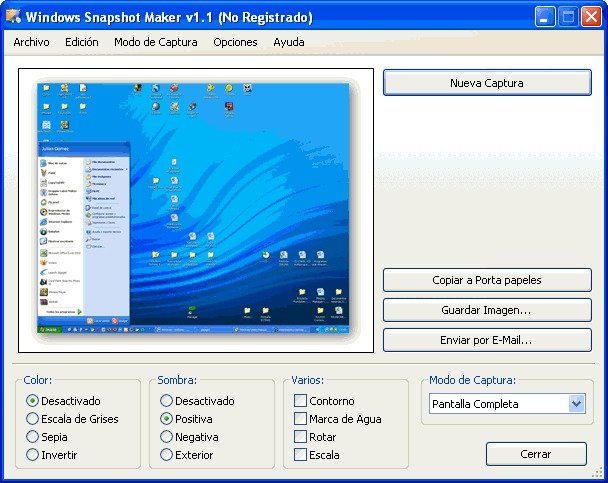Open the Opciones menu
Screen dimensions: 608x483
(x=235, y=42)
